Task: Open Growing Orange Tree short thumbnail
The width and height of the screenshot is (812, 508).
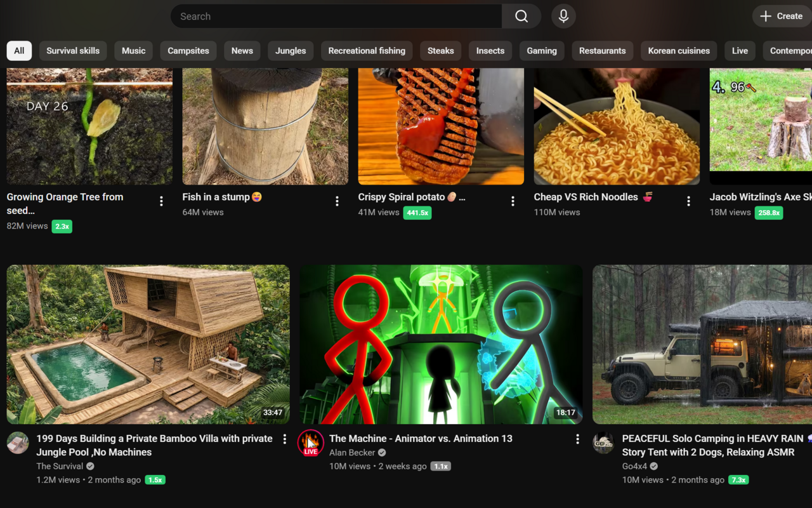Action: pos(89,126)
